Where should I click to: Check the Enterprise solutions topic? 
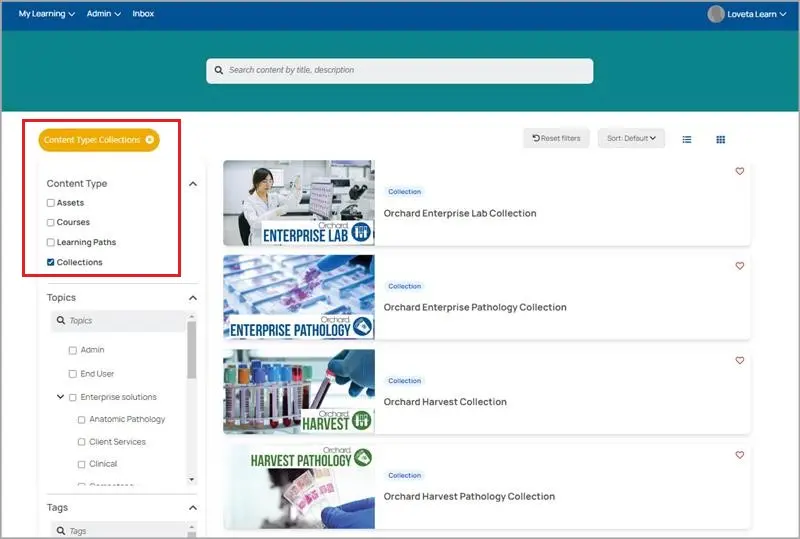(x=72, y=397)
